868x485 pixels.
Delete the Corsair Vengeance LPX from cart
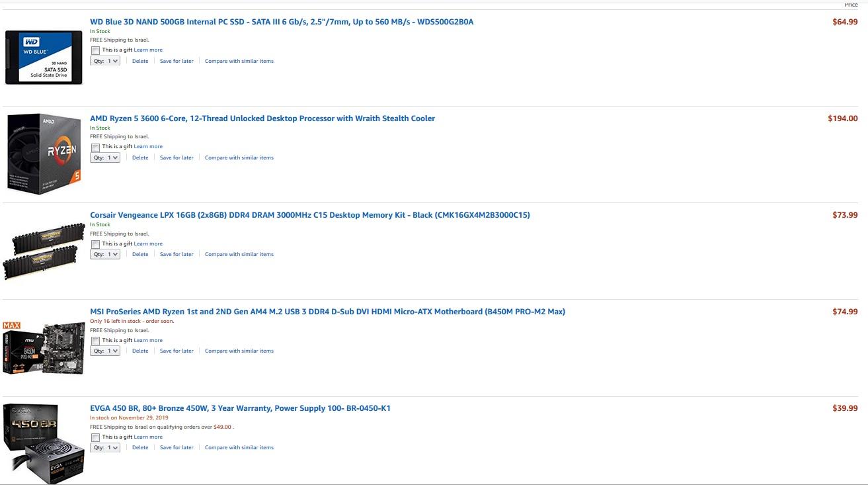pyautogui.click(x=140, y=254)
